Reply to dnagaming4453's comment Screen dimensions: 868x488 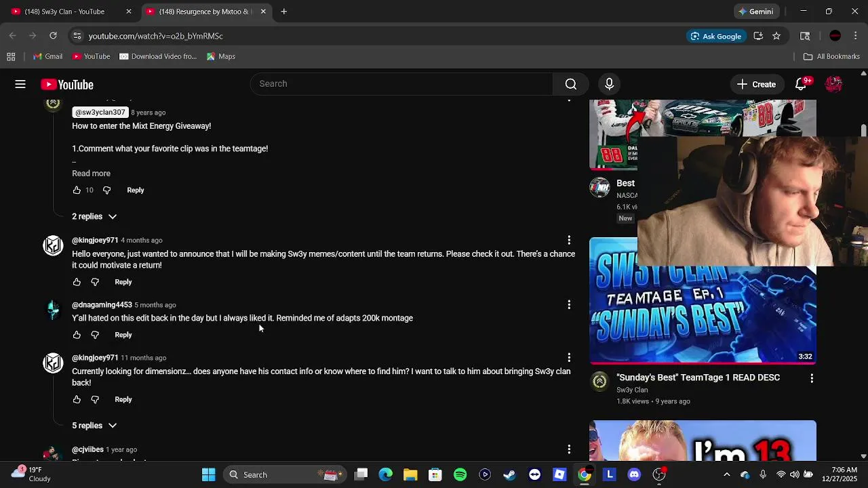(x=123, y=335)
